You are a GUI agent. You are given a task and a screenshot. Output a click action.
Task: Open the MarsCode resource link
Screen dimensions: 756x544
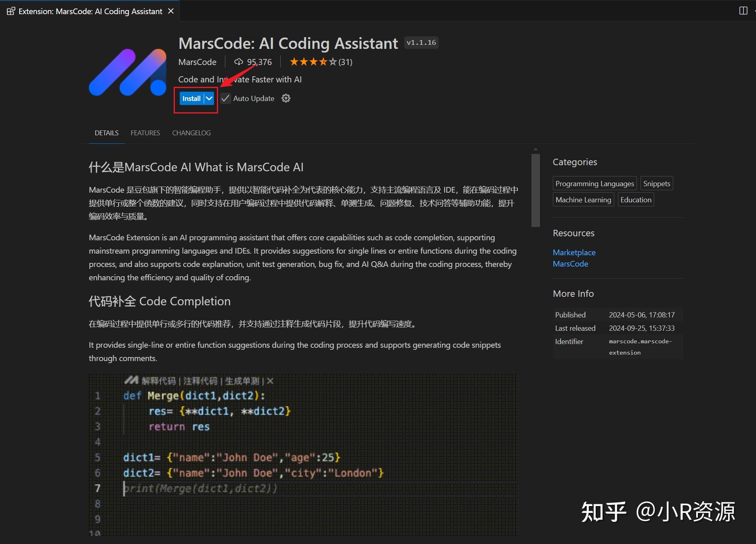click(x=570, y=263)
